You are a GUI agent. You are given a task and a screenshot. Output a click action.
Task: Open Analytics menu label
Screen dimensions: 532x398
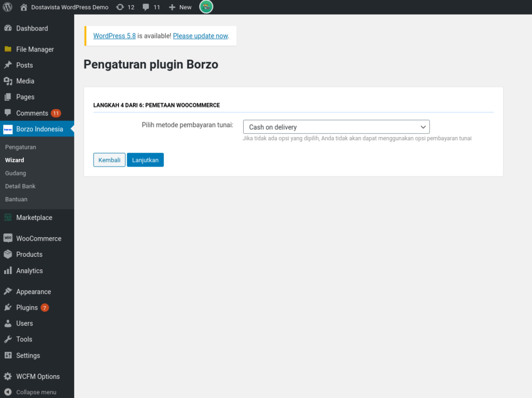[30, 271]
